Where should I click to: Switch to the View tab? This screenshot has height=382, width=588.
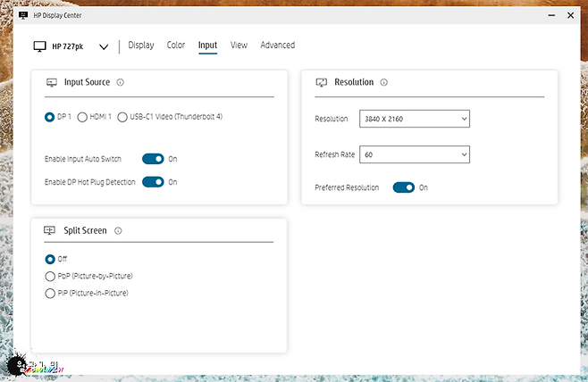click(x=239, y=46)
